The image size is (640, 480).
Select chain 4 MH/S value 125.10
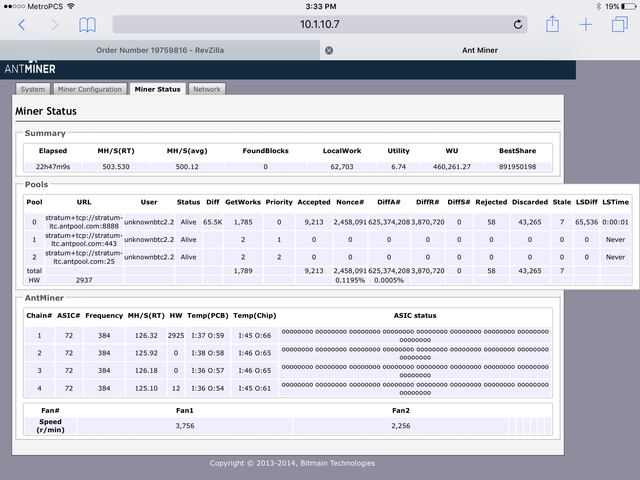[x=146, y=388]
